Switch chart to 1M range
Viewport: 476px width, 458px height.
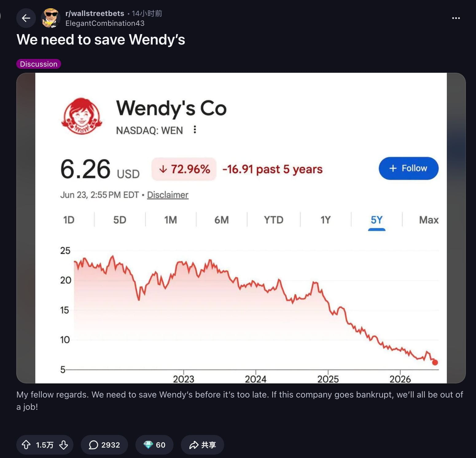tap(170, 220)
